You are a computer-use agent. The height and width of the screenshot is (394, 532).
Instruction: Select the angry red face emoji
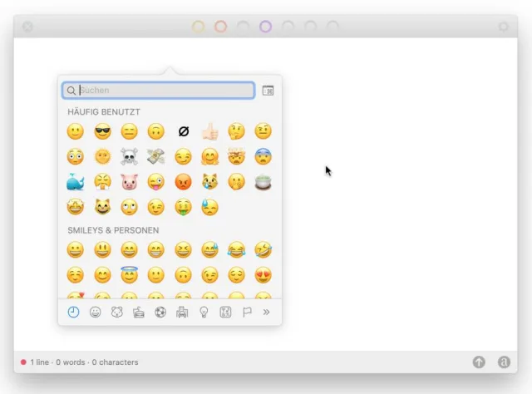point(184,182)
